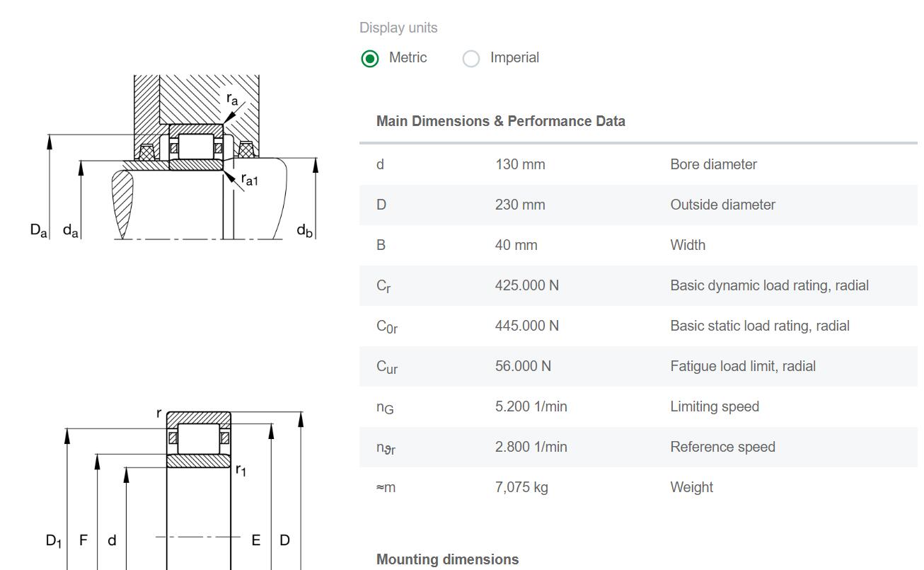Click the value '130 mm'

click(x=520, y=164)
